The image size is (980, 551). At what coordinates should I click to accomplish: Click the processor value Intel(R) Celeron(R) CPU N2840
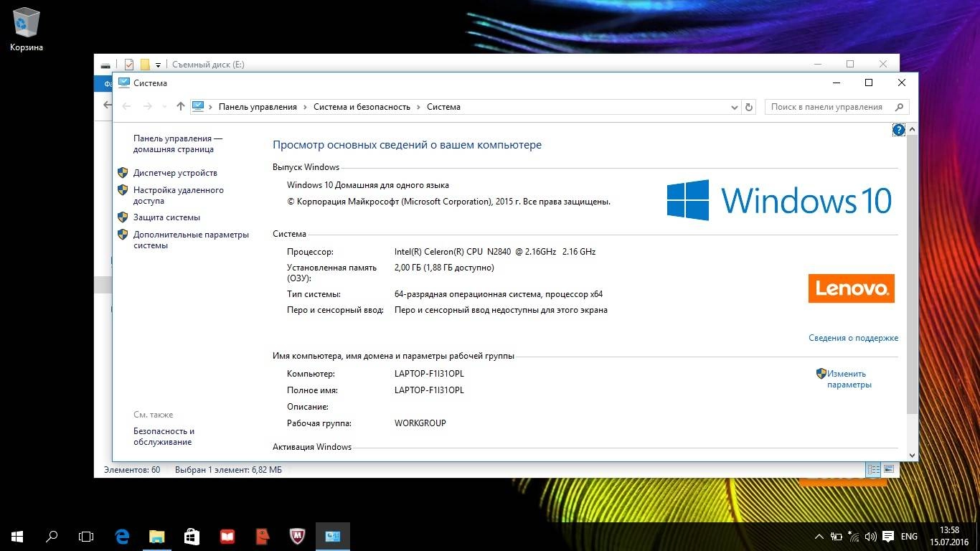[x=495, y=252]
